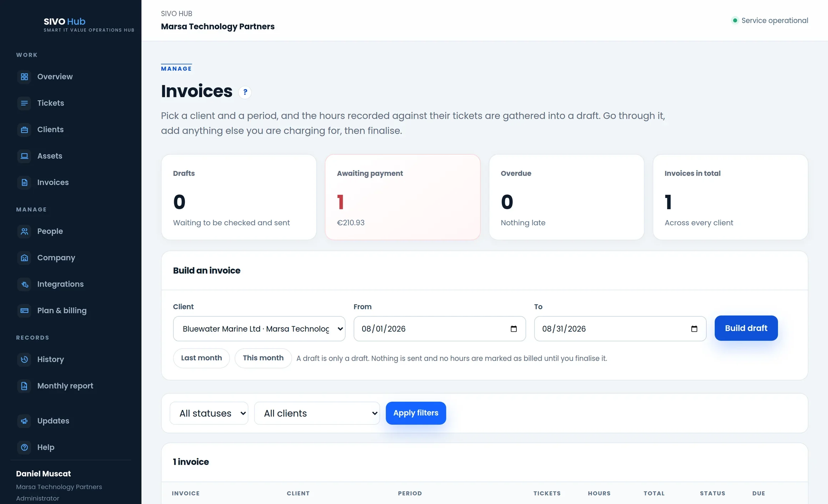Click the To date field 08/31/2026
The image size is (828, 504).
(620, 329)
